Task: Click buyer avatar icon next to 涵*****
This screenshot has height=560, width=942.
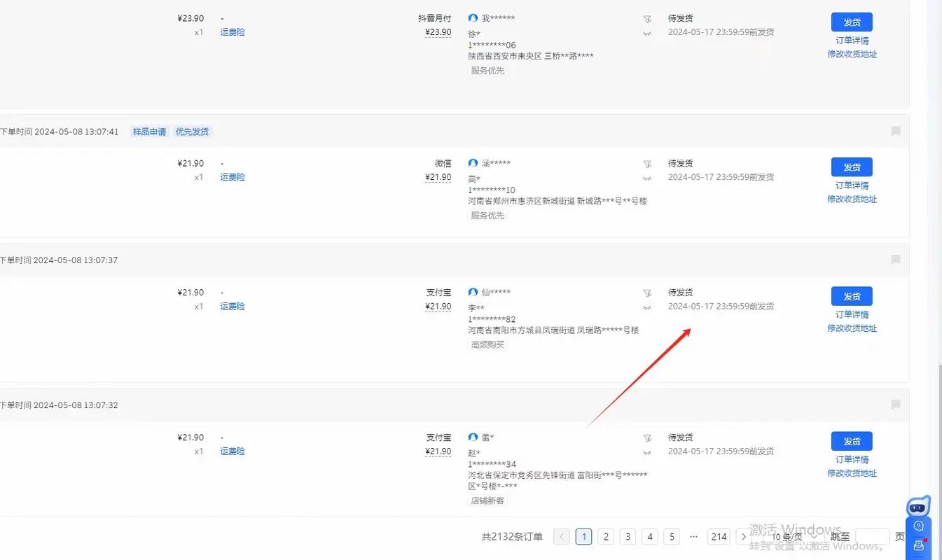Action: [473, 163]
